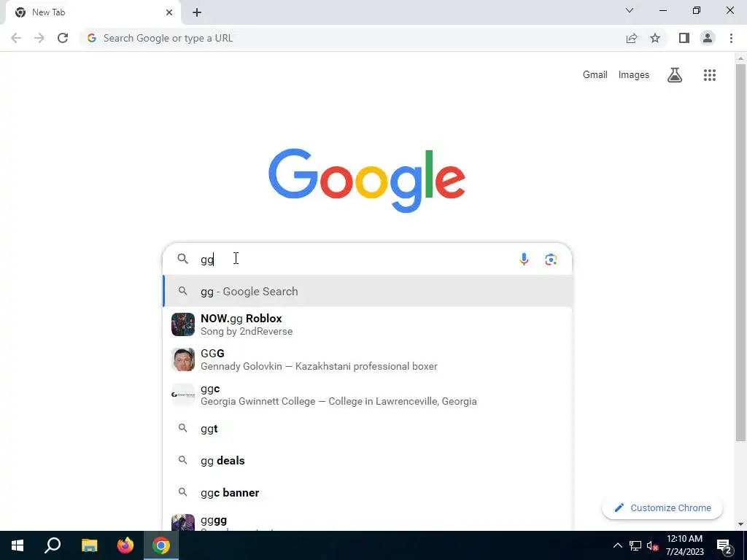Open the Chrome profile avatar
This screenshot has height=560, width=747.
[708, 38]
